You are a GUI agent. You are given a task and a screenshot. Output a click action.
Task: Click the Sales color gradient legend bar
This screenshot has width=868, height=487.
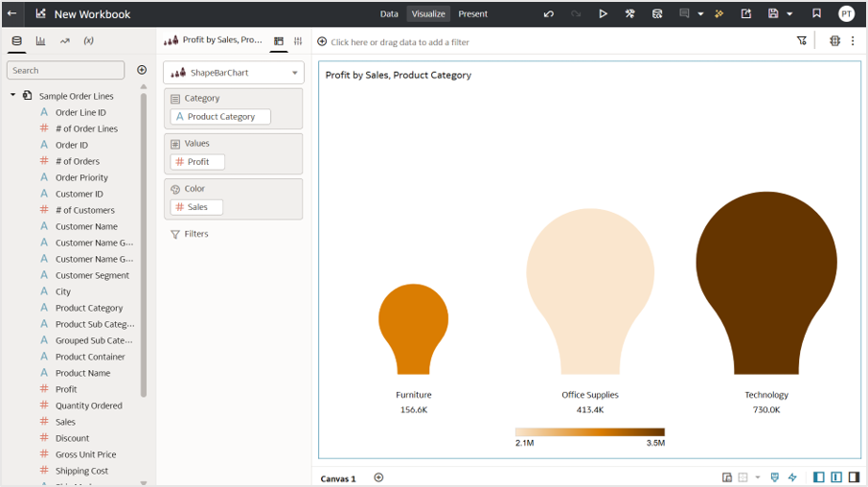(x=589, y=432)
